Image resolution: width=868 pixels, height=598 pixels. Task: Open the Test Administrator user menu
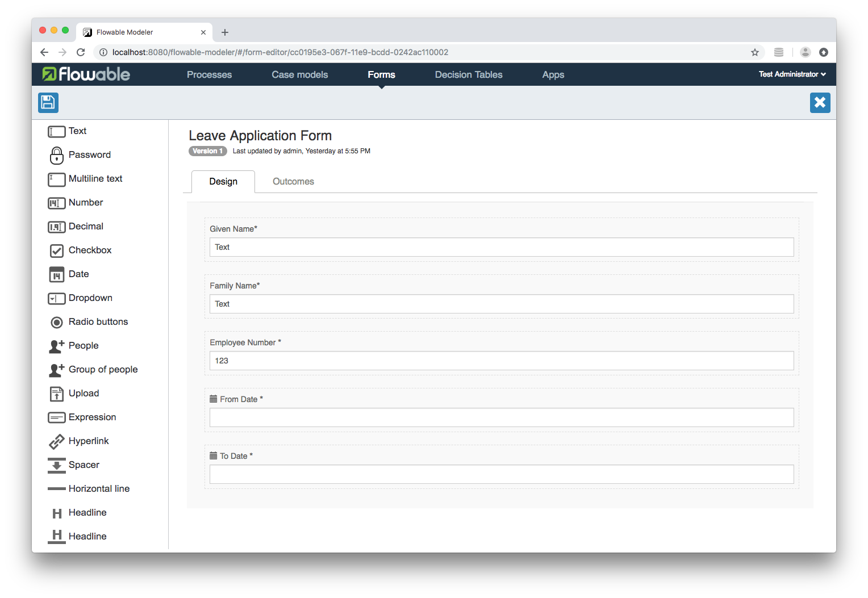click(x=792, y=74)
